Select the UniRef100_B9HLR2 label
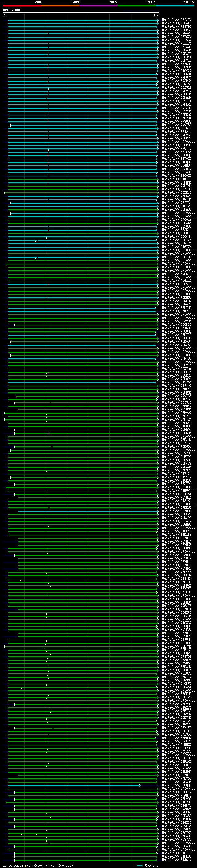Screen dimensions: 197x868 (177, 104)
